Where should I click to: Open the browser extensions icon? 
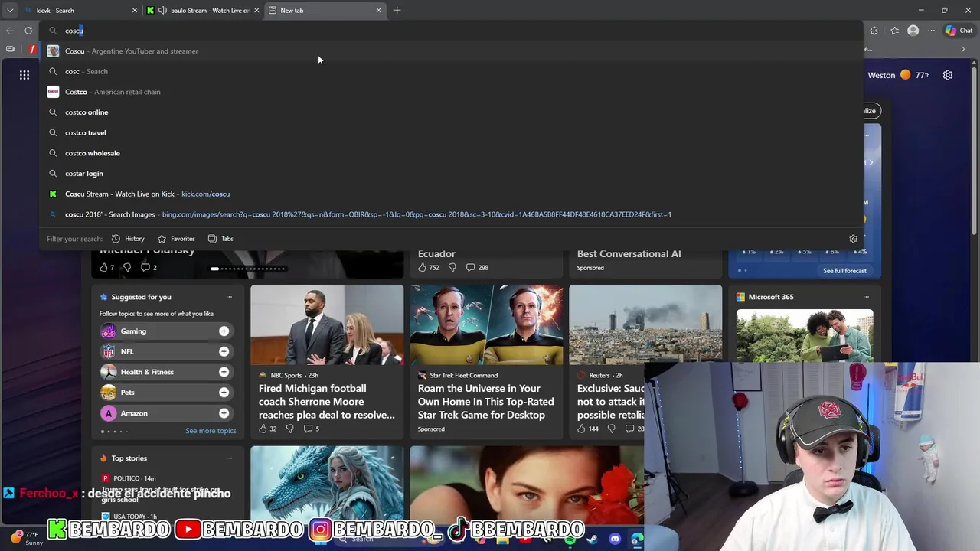[874, 31]
